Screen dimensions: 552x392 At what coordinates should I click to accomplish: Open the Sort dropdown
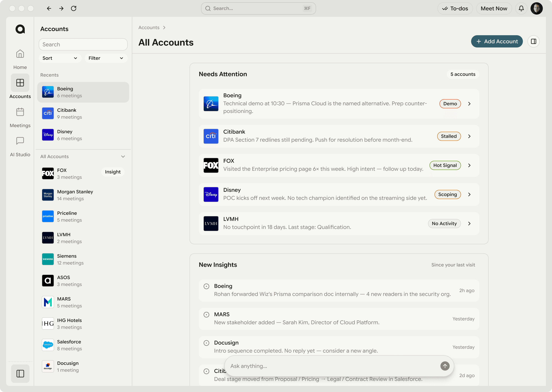[60, 58]
